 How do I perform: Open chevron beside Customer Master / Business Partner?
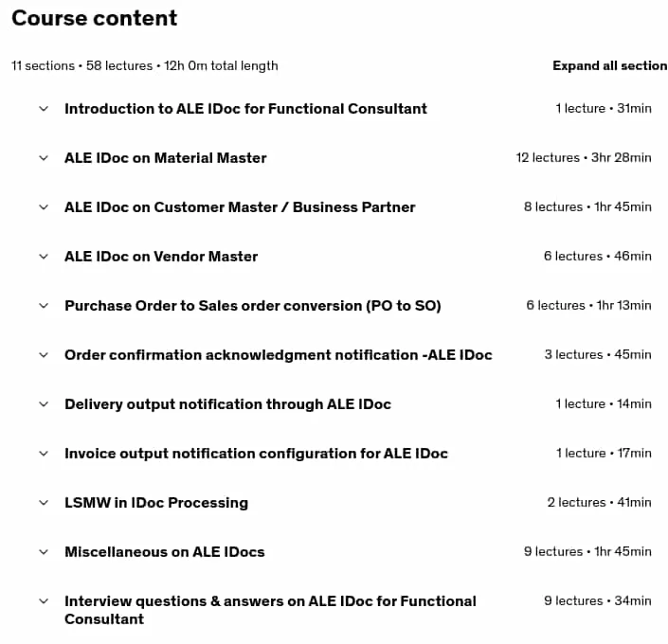point(44,207)
